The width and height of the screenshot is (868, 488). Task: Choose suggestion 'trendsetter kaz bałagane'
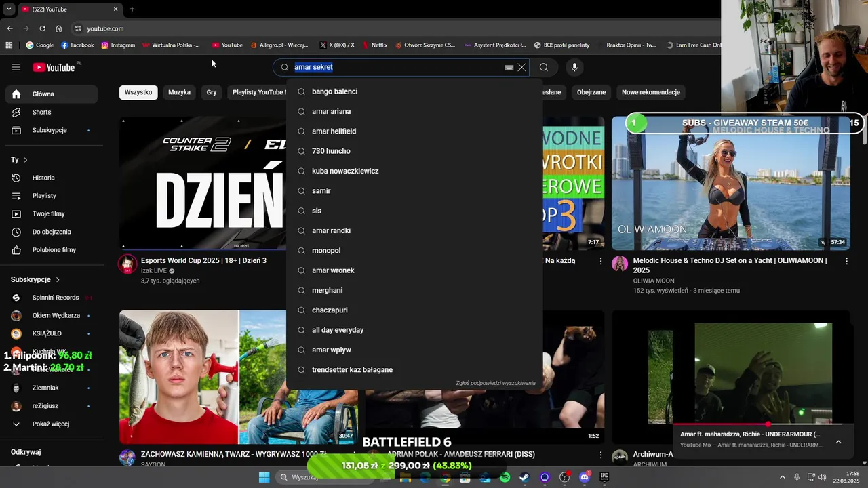tap(414, 370)
